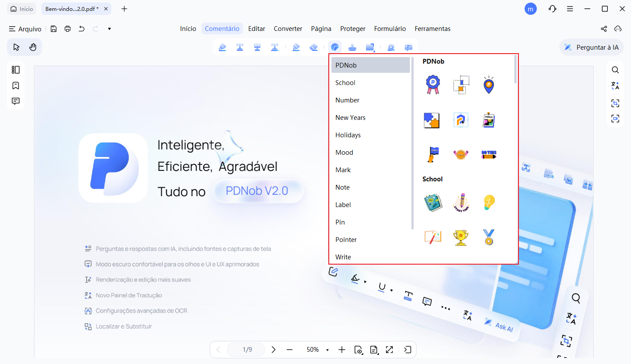Click the Perguntar à IA button

(591, 47)
